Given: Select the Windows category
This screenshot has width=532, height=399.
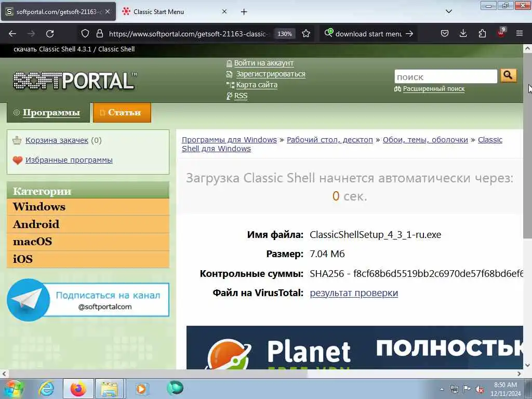Looking at the screenshot, I should click(88, 207).
